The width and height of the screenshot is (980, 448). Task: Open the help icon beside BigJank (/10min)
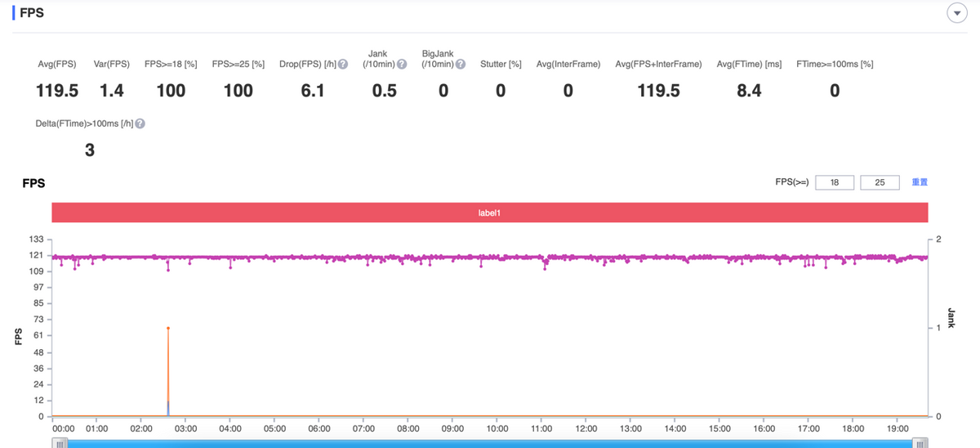[461, 65]
